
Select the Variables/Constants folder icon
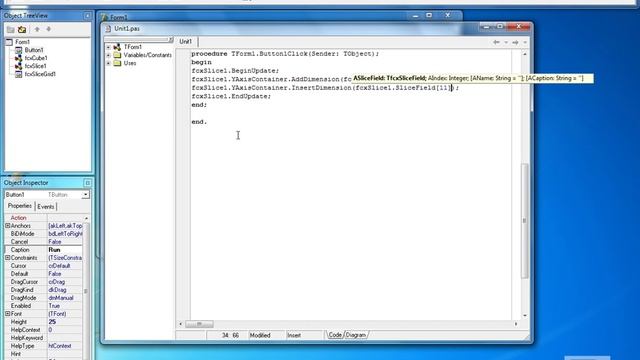point(117,55)
